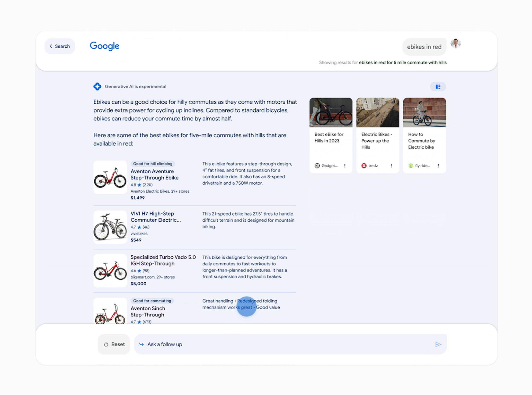
Task: Click the tredz source favicon
Action: pyautogui.click(x=364, y=166)
